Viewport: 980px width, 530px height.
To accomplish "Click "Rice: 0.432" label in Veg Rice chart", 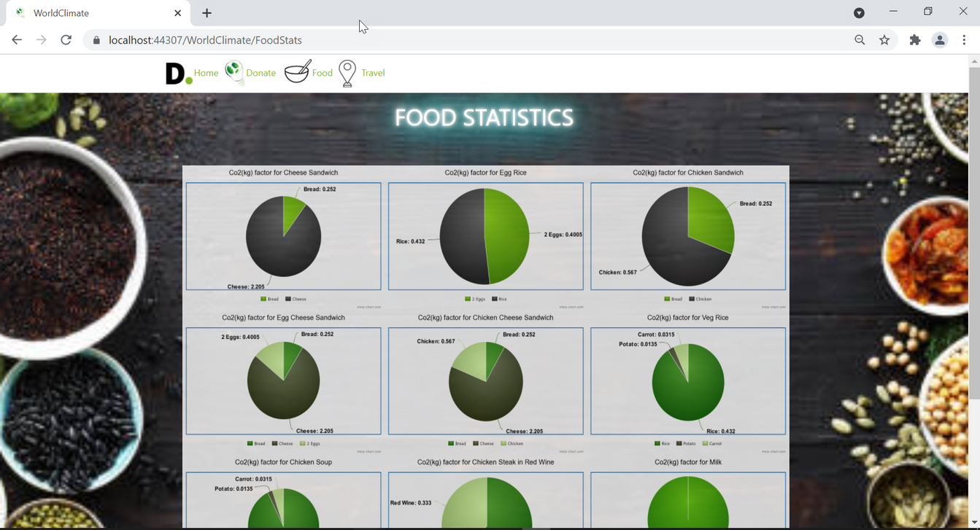I will point(721,432).
